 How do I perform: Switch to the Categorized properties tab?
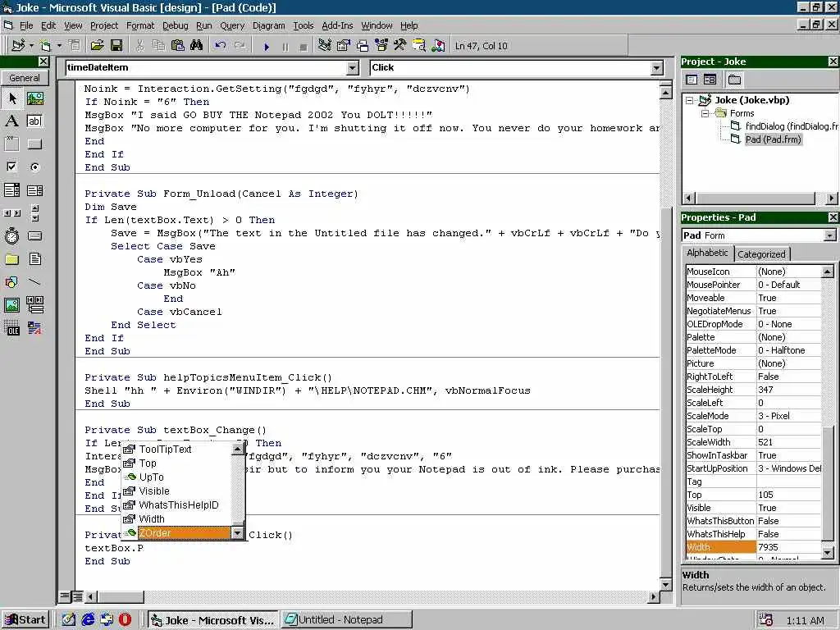click(761, 254)
